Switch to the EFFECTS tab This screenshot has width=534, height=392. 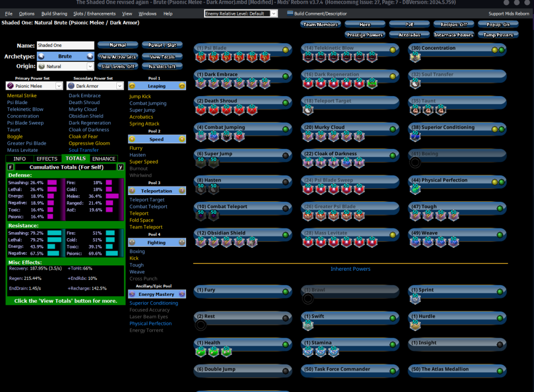click(x=47, y=159)
